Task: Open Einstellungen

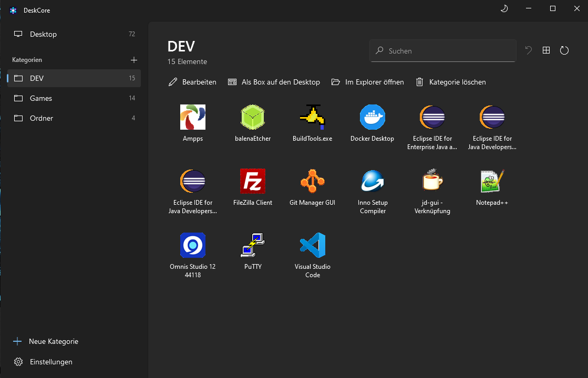Action: coord(43,362)
